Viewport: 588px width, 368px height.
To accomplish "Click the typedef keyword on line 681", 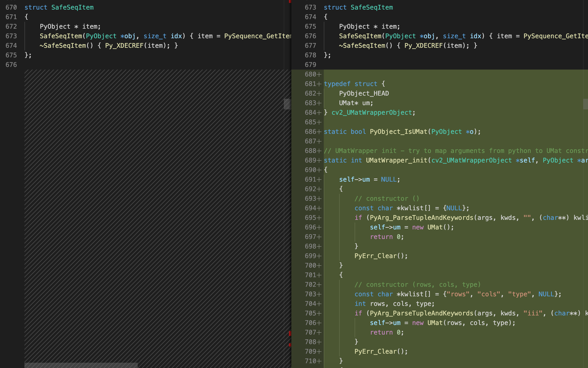I will (x=337, y=84).
